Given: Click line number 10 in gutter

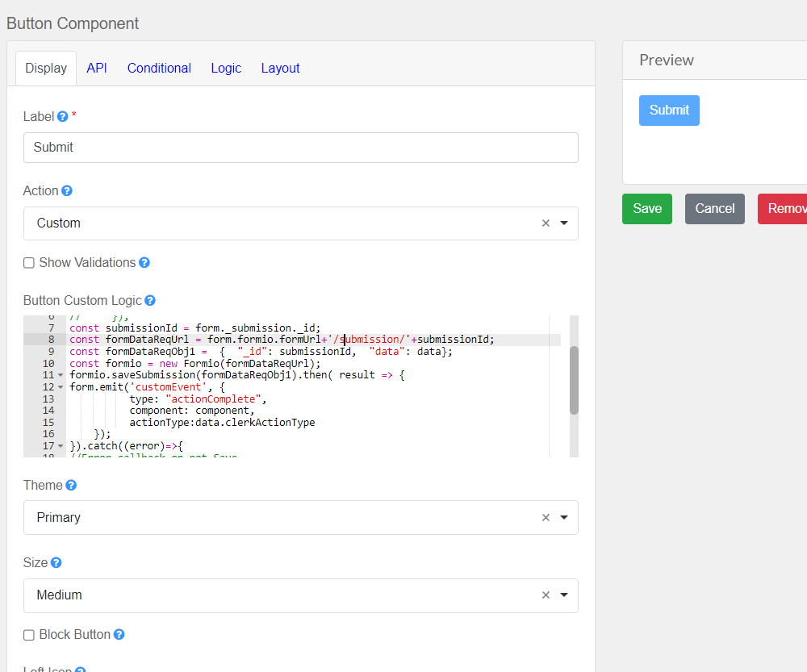Looking at the screenshot, I should (48, 363).
